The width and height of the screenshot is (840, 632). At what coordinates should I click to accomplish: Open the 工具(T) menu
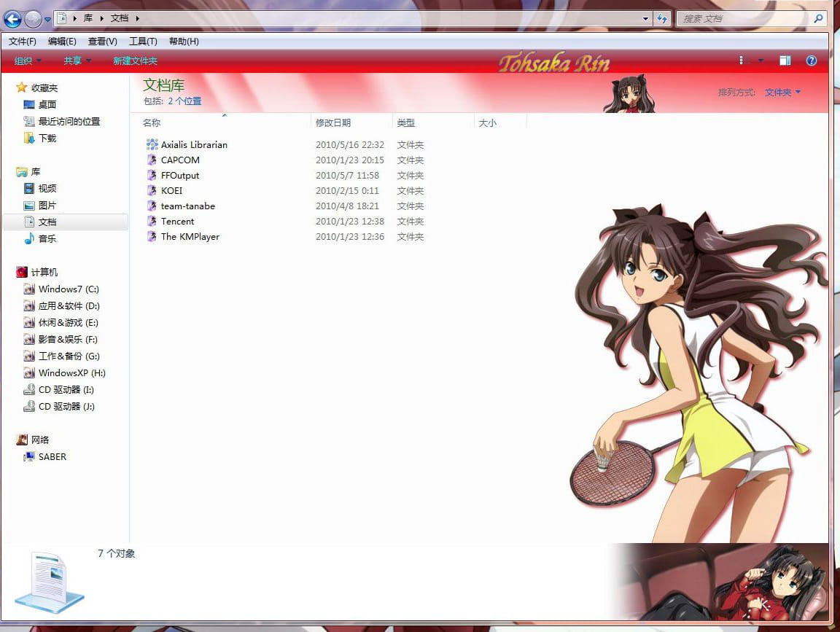click(143, 42)
